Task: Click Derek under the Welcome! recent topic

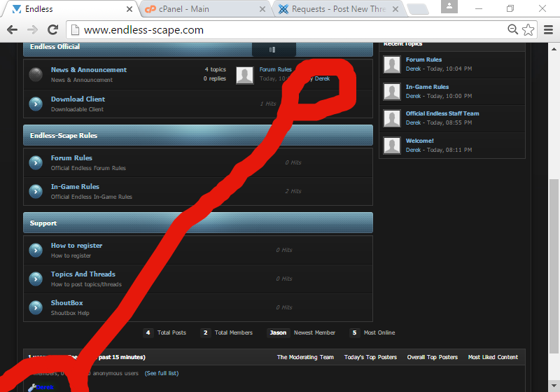Action: [x=413, y=150]
